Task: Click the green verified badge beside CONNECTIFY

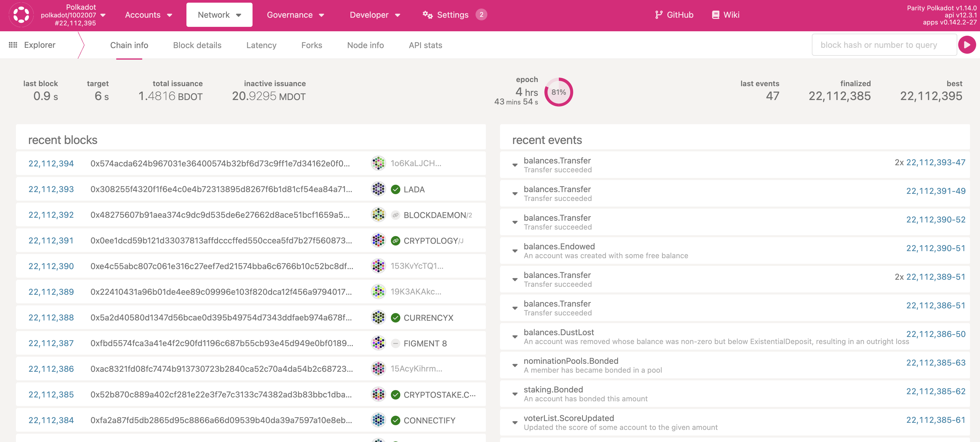Action: [x=396, y=420]
